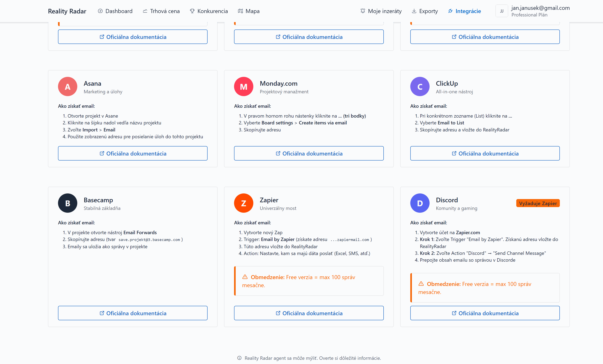Open Asana official documentation

pyautogui.click(x=133, y=153)
